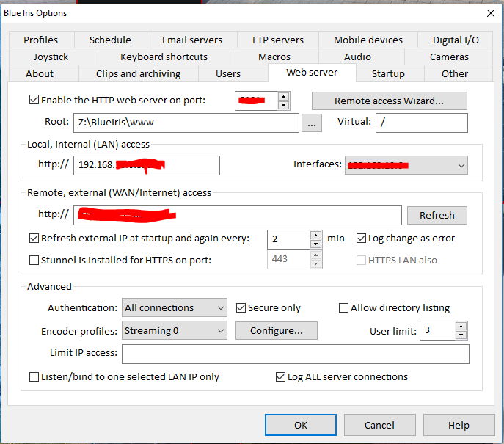Decrease User limit with down arrow
The height and width of the screenshot is (444, 504).
pos(461,335)
